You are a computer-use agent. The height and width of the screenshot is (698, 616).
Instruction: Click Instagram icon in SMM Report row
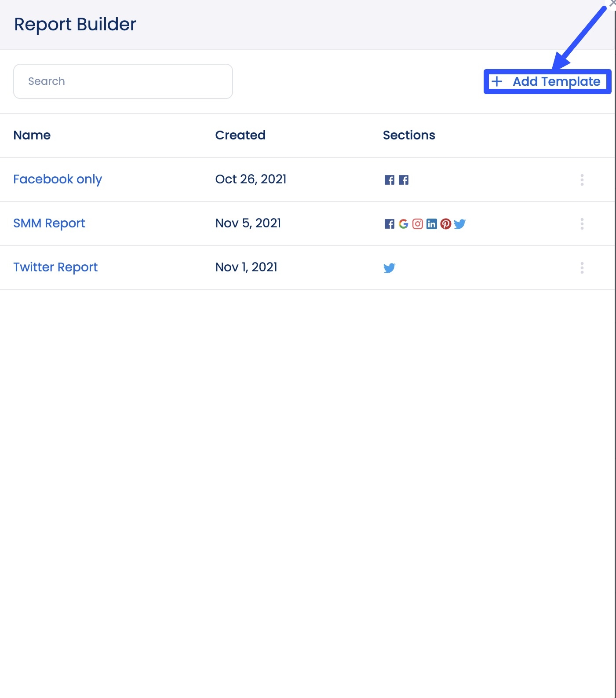[x=418, y=224]
